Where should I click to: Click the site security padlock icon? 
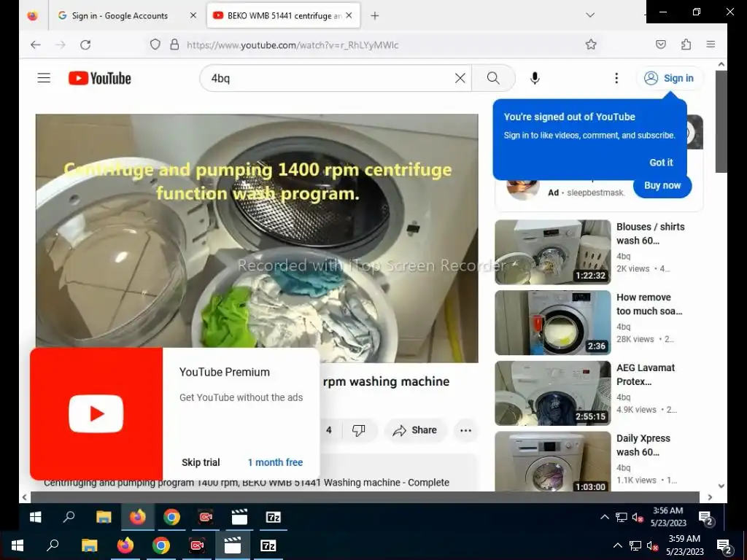pos(174,44)
